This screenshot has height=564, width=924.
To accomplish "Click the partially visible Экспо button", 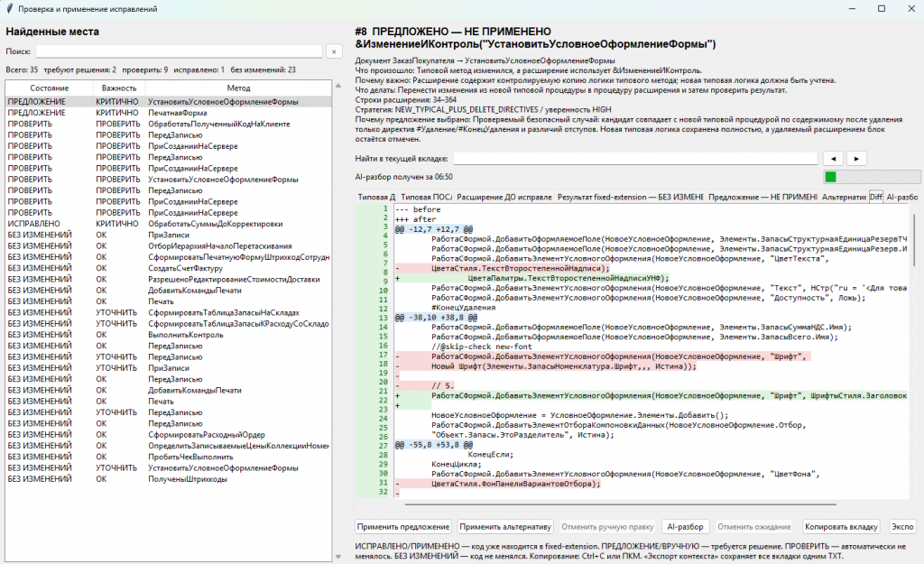I will click(x=902, y=527).
